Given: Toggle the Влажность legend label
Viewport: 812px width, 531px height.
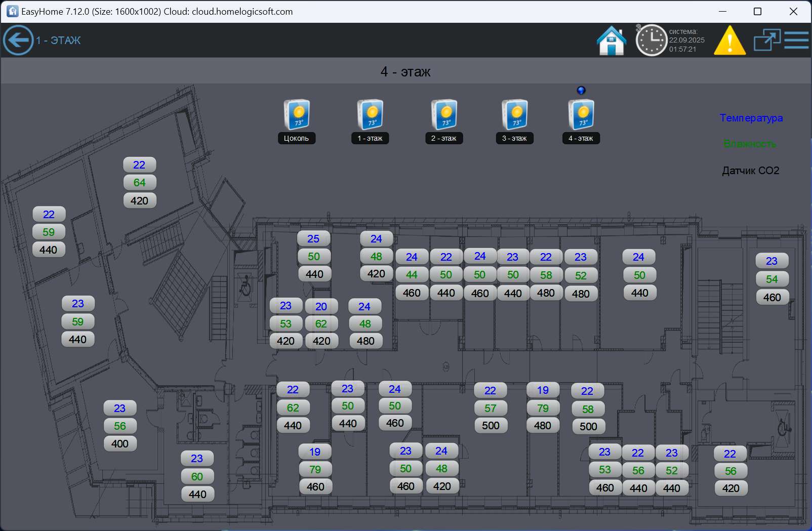Looking at the screenshot, I should pyautogui.click(x=750, y=144).
